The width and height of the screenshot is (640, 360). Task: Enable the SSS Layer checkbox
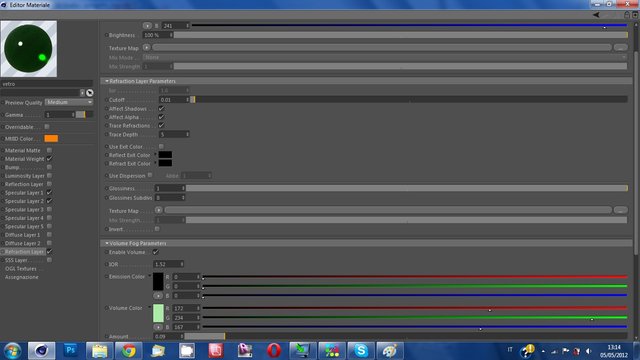pyautogui.click(x=49, y=260)
